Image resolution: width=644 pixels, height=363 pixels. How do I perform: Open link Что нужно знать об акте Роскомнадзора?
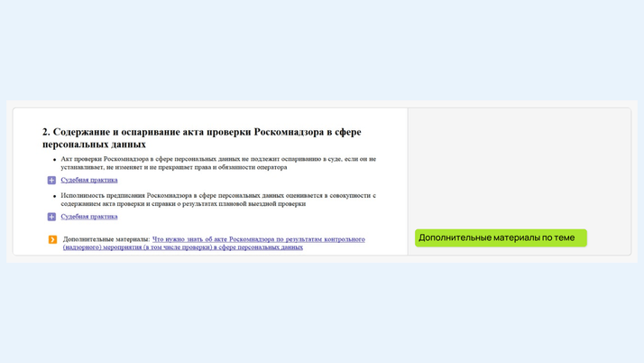[x=214, y=243]
